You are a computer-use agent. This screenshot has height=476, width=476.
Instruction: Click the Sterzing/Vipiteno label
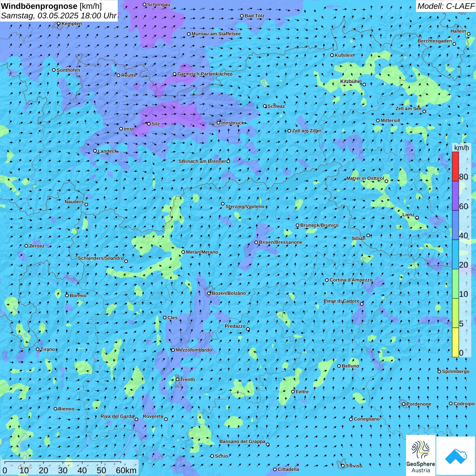point(245,206)
